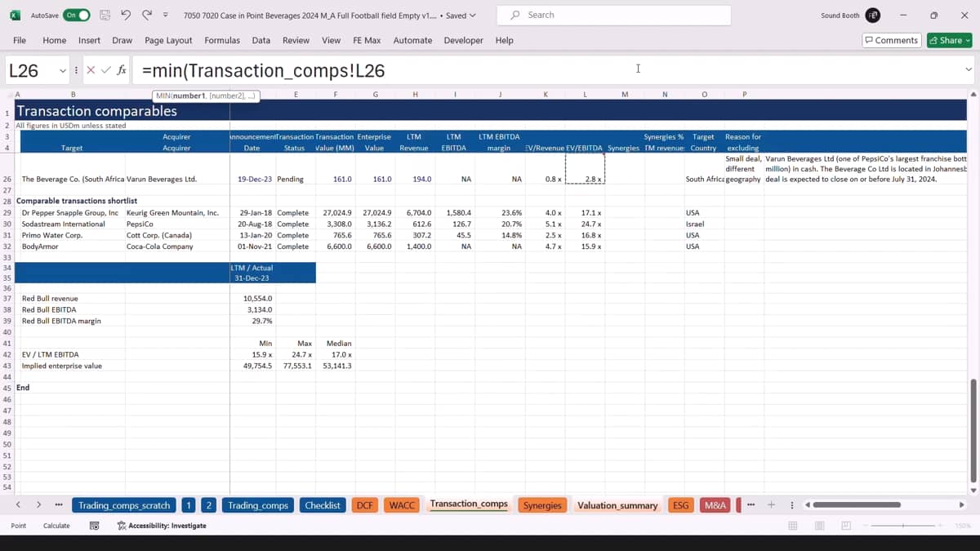Click the vertical scrollbar thumb

tap(972, 430)
